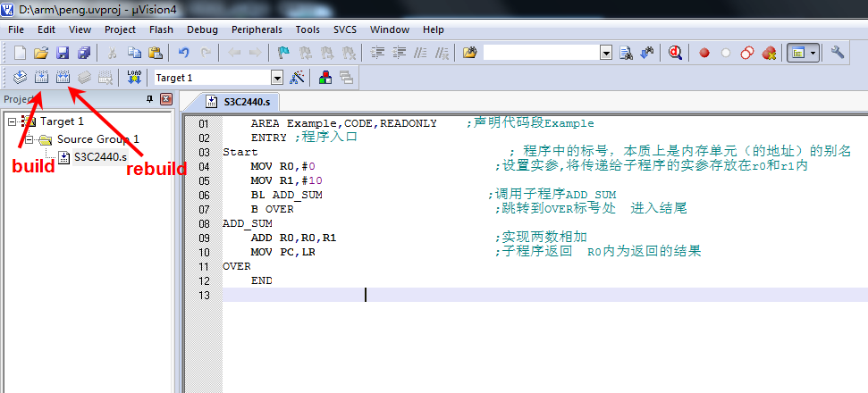Click the find text input field
The width and height of the screenshot is (868, 393).
[x=542, y=53]
